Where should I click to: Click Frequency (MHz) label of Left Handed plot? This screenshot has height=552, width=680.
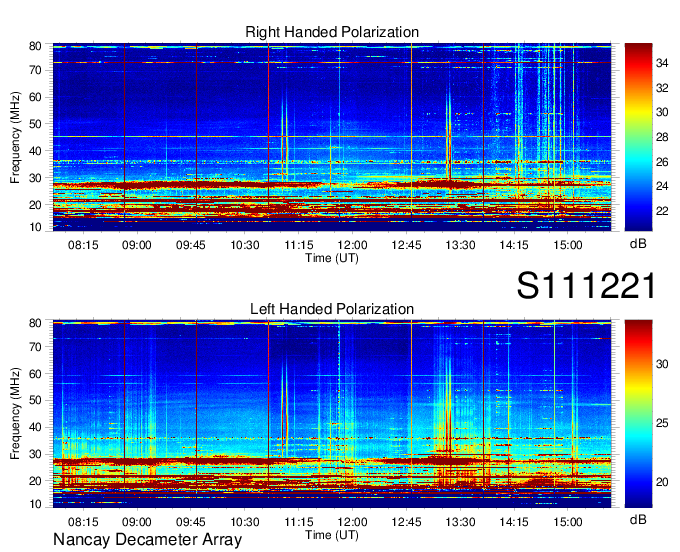15,414
